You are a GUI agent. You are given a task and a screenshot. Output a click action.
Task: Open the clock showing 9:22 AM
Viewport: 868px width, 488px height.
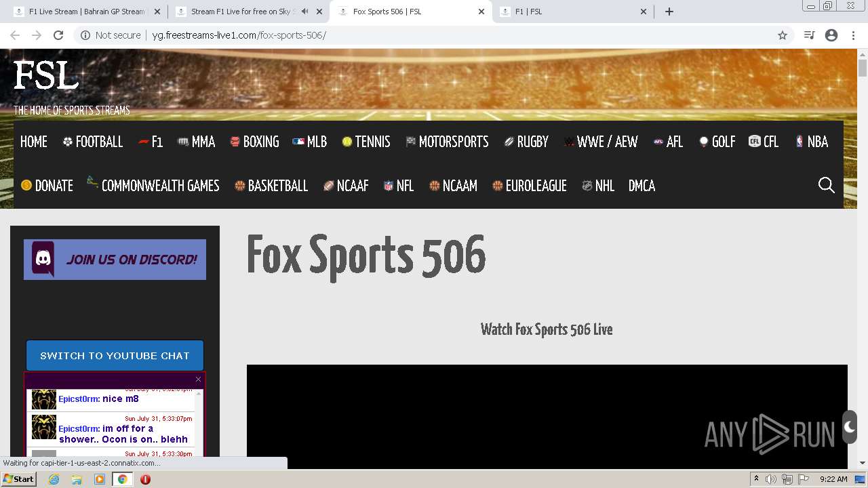point(833,479)
